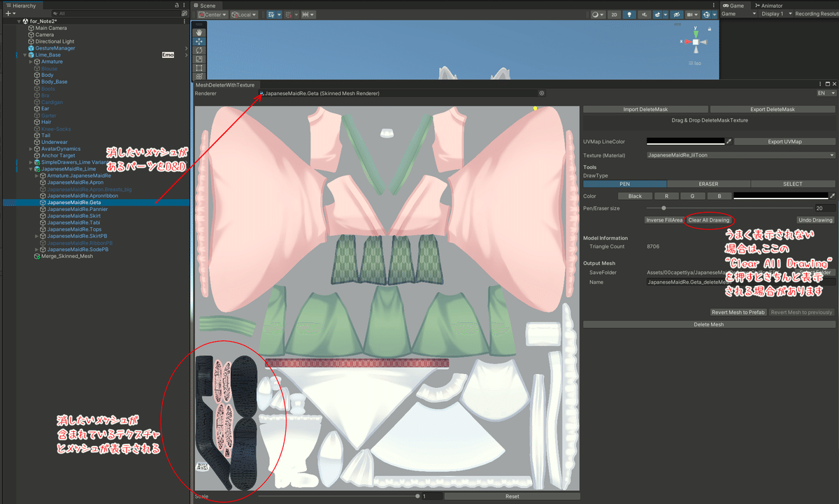Select the Rotate tool in Scene toolbar

tap(199, 50)
